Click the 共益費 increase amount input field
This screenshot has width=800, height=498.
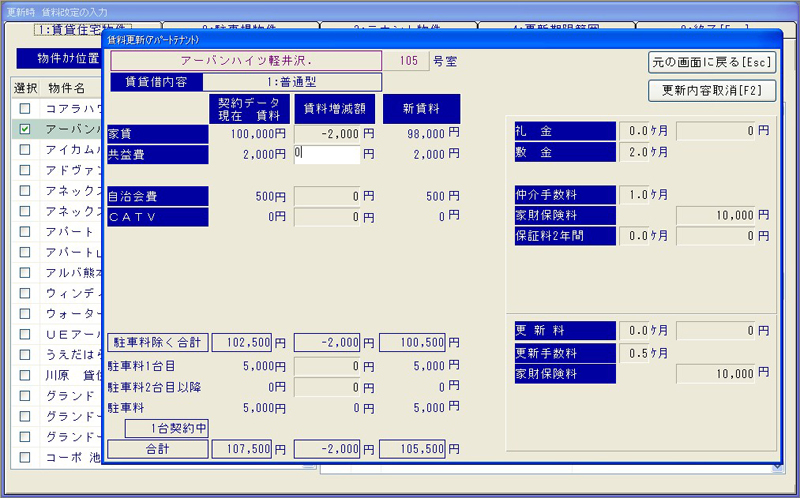click(327, 154)
